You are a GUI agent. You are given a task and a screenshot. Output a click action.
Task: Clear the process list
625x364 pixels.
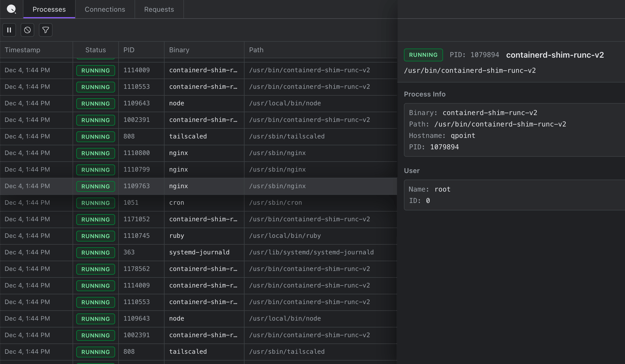pyautogui.click(x=27, y=30)
